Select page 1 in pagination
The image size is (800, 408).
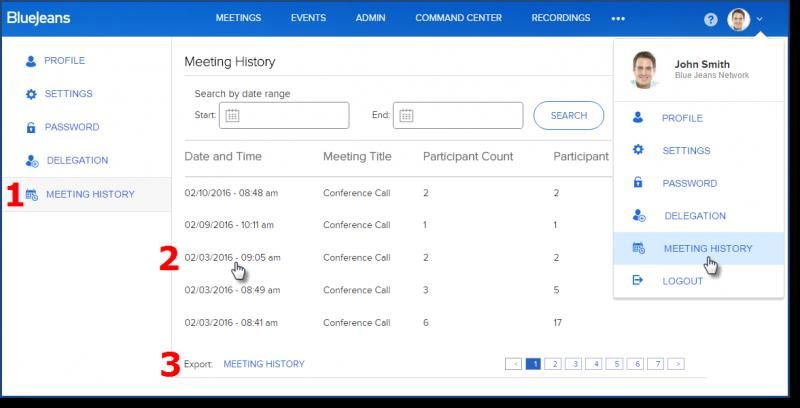533,364
